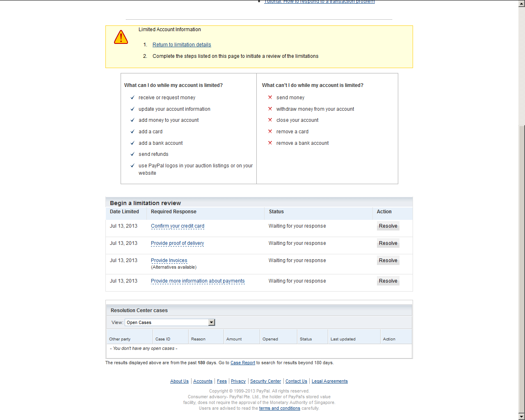Click the 'Other party' column header
Screen dimensions: 525x420
click(x=120, y=339)
